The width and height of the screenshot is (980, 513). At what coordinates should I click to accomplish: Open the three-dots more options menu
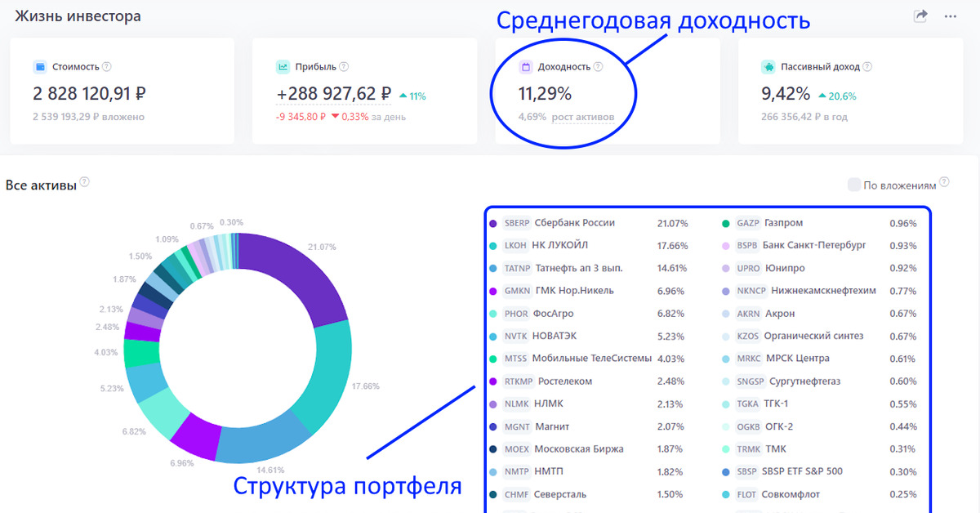point(950,16)
